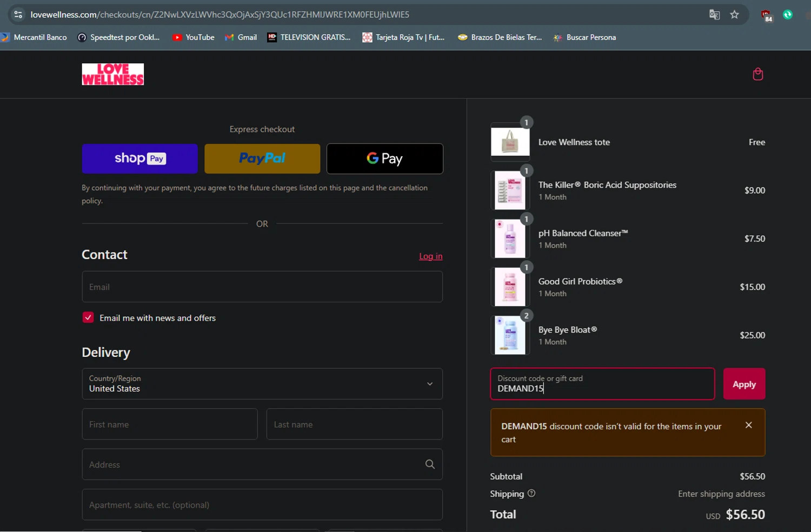Image resolution: width=811 pixels, height=532 pixels.
Task: Open the Gmail bookmark
Action: [x=241, y=37]
